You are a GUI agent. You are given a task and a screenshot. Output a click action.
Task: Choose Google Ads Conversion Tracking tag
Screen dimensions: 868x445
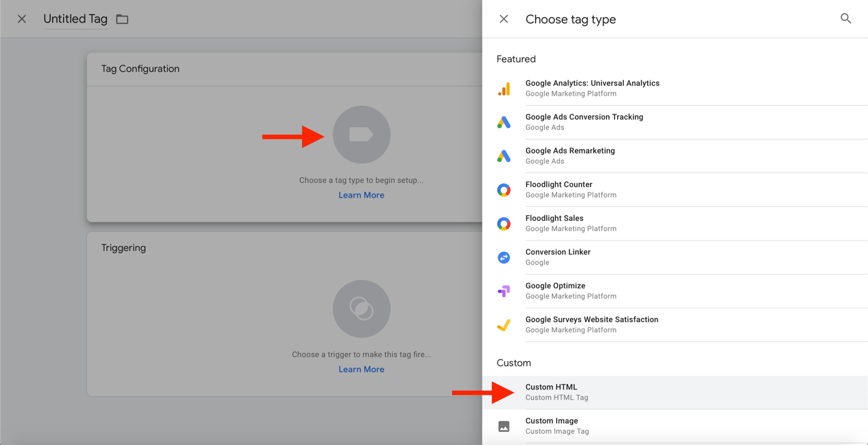[x=675, y=122]
